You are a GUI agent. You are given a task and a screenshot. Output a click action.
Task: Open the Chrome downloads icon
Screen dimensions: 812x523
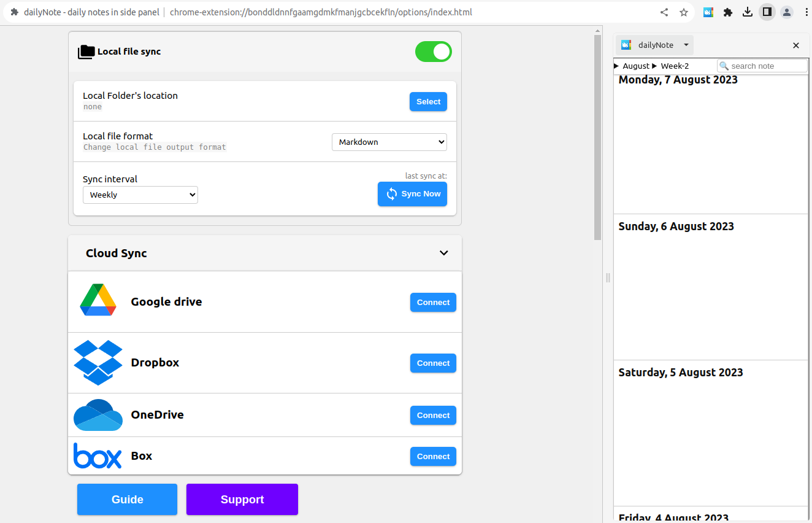[x=748, y=12]
